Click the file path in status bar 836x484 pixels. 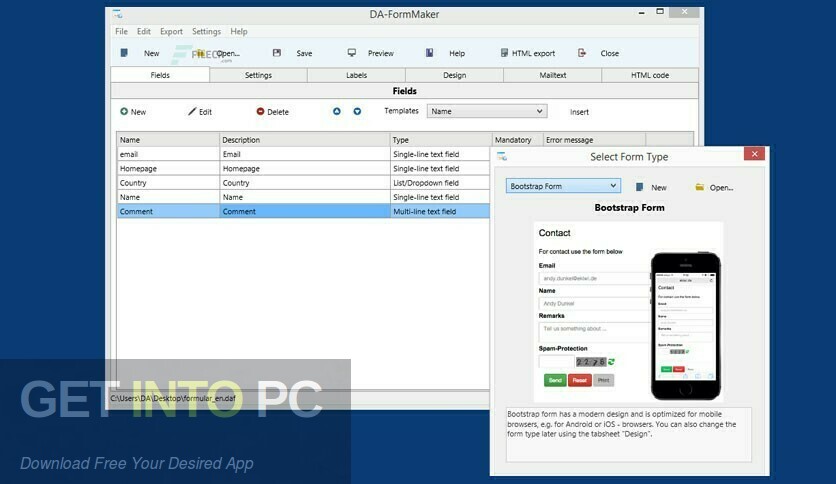tap(173, 398)
